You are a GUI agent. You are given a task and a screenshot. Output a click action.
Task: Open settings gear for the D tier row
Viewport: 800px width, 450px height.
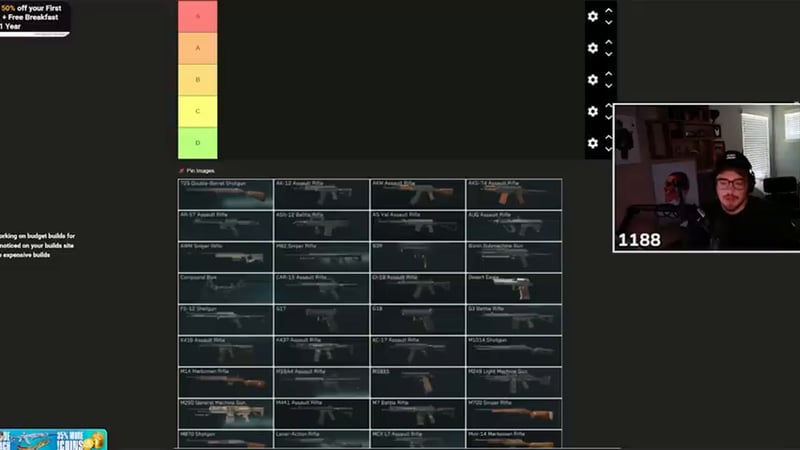point(592,143)
